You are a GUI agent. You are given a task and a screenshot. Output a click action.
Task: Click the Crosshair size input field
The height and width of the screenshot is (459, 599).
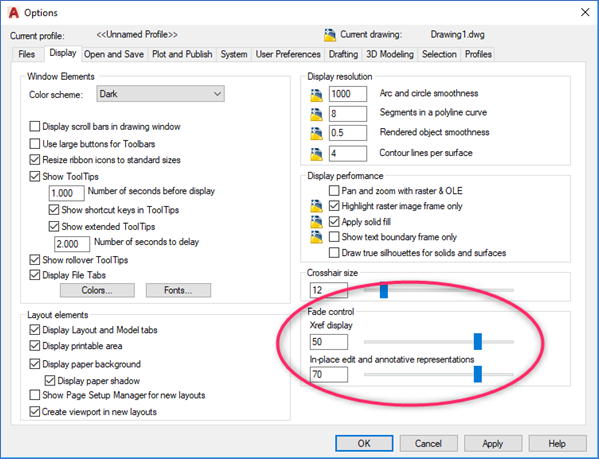pos(329,290)
